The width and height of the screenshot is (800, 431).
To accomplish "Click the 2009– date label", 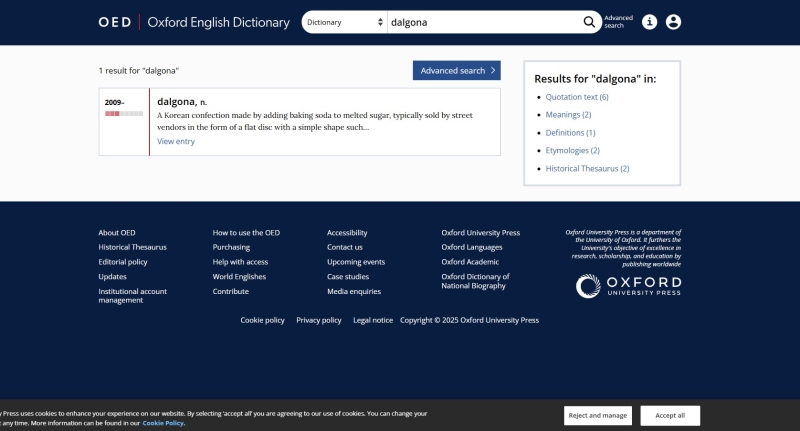I will [x=114, y=103].
